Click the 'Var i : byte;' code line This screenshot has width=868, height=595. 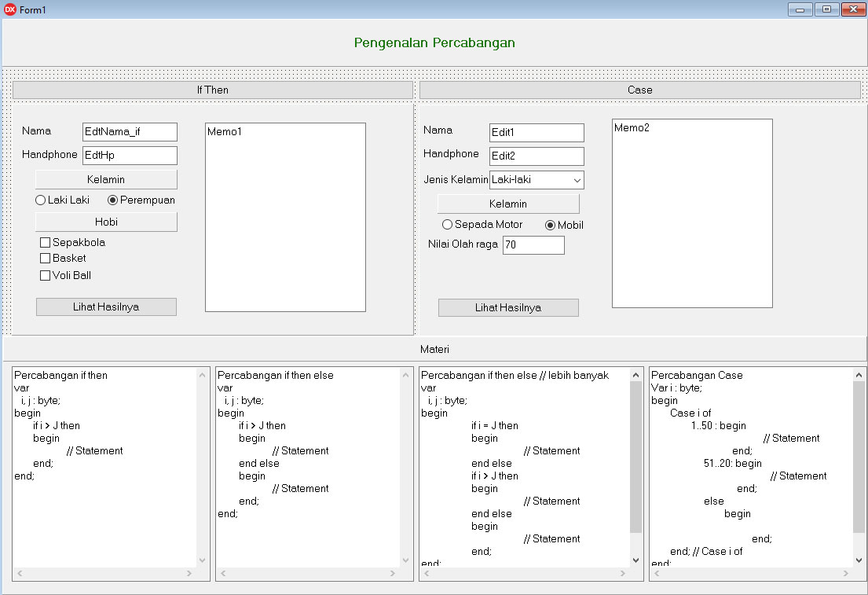click(x=677, y=387)
